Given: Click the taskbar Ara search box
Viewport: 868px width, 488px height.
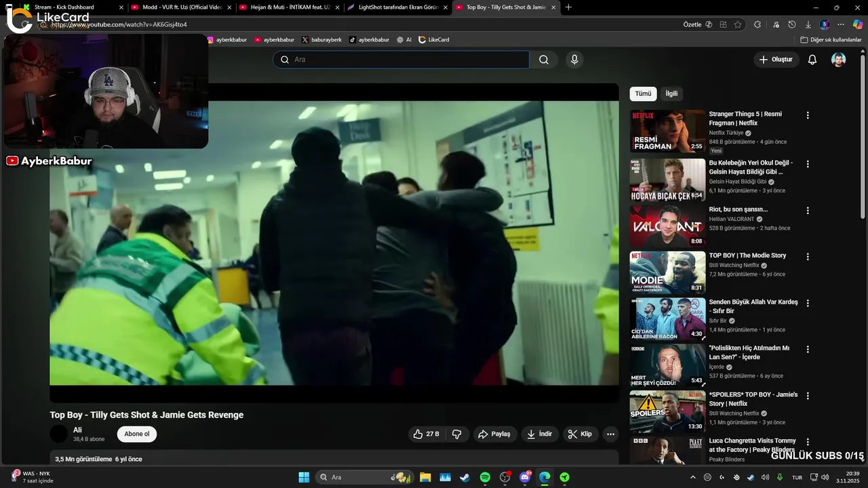Looking at the screenshot, I should coord(365,477).
